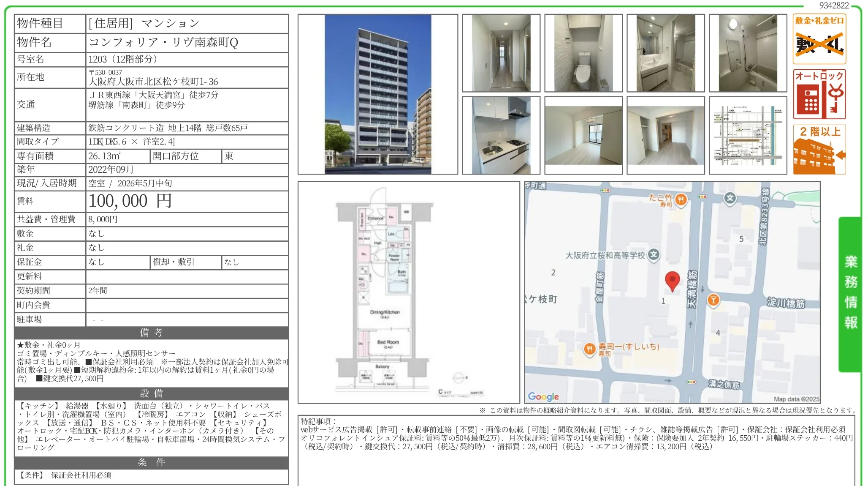Open the building exterior photo
The height and width of the screenshot is (486, 868).
click(377, 94)
